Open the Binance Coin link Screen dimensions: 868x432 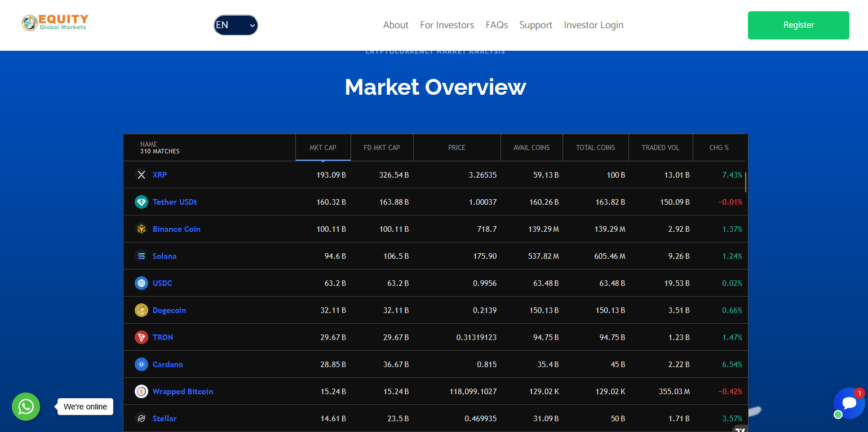(x=176, y=229)
